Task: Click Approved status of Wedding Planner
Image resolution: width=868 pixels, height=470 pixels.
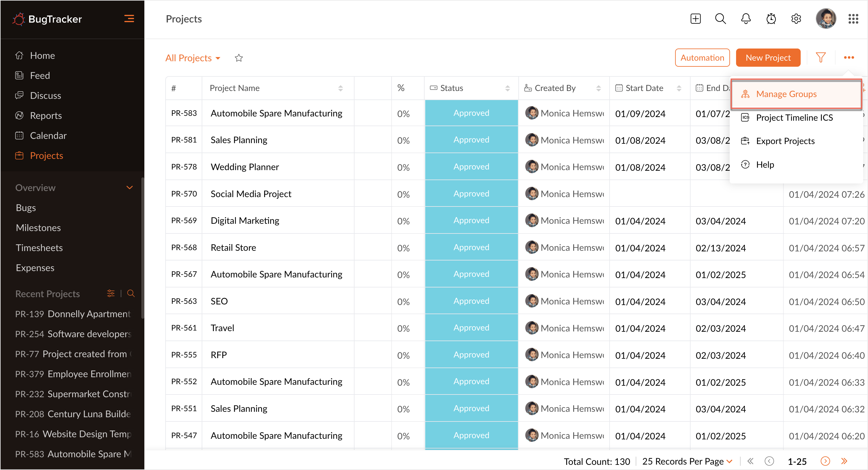Action: [471, 167]
